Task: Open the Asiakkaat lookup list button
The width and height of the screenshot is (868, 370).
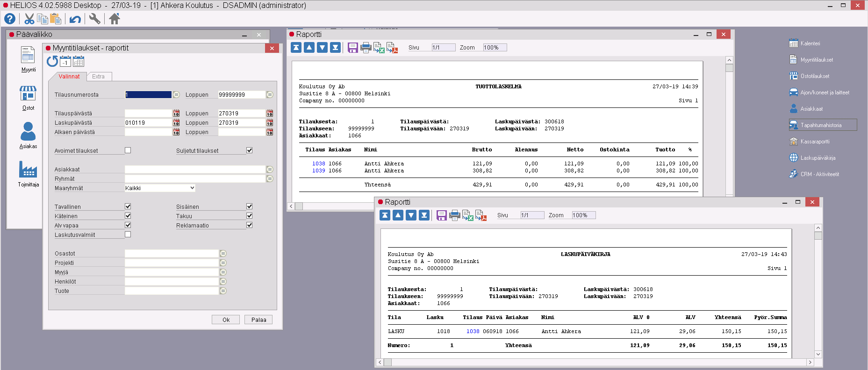Action: click(x=270, y=170)
